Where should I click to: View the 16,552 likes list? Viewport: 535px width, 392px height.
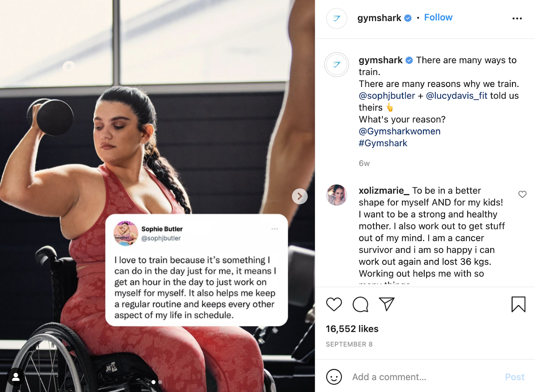click(x=352, y=329)
